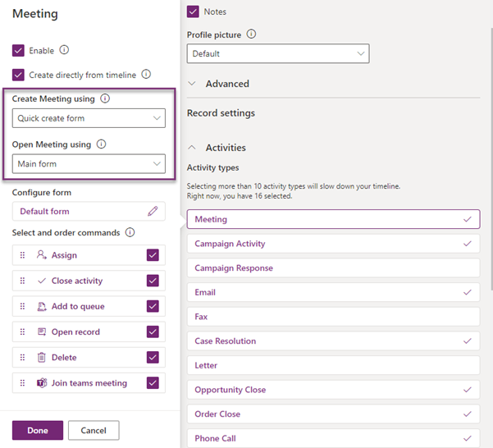Viewport: 493px width, 448px height.
Task: Click the Done button
Action: tap(37, 430)
